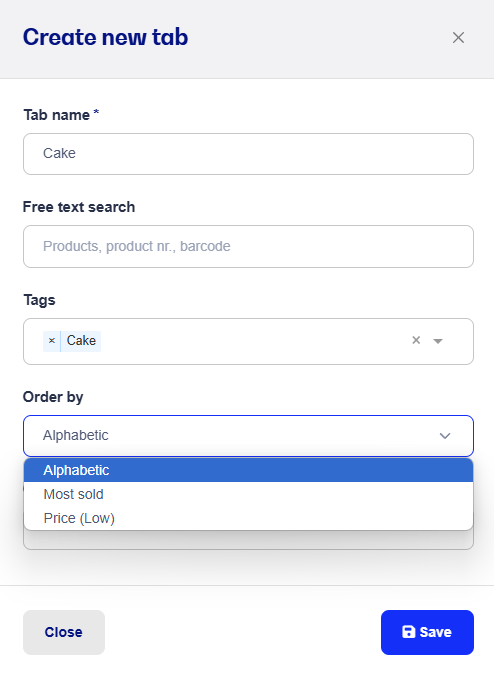The image size is (494, 677).
Task: Click the Free text search label
Action: click(79, 207)
